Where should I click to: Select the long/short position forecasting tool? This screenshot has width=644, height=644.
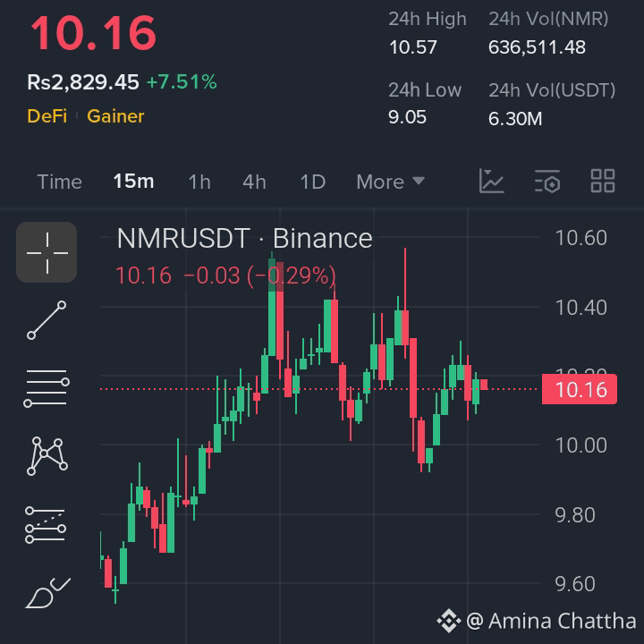click(46, 524)
